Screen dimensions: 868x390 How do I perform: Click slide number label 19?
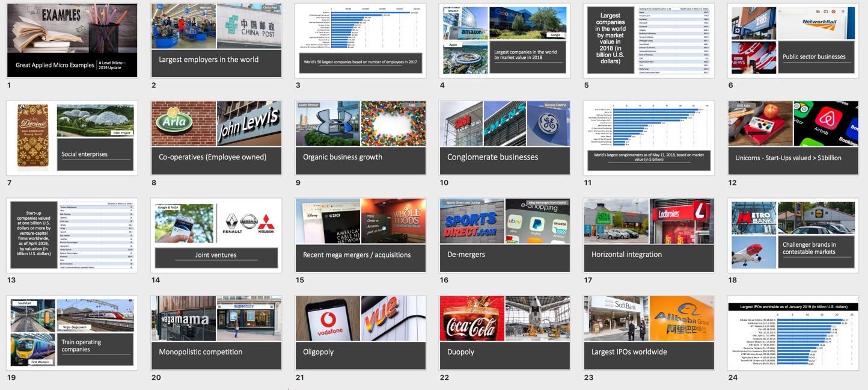[x=11, y=378]
